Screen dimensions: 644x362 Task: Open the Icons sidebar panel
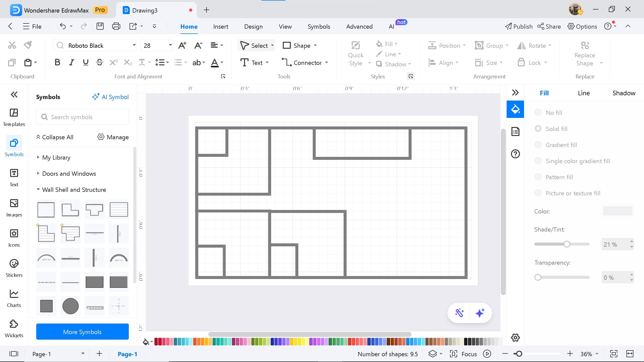pos(14,238)
